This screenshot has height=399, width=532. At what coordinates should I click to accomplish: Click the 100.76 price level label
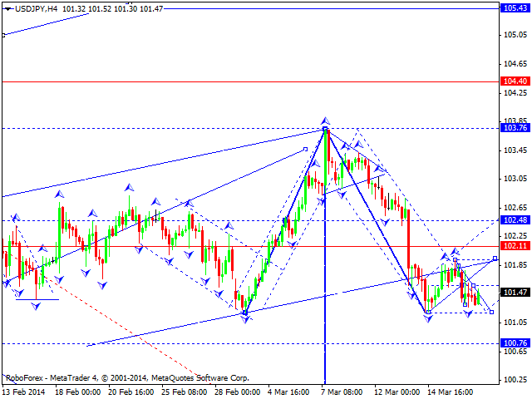(514, 342)
